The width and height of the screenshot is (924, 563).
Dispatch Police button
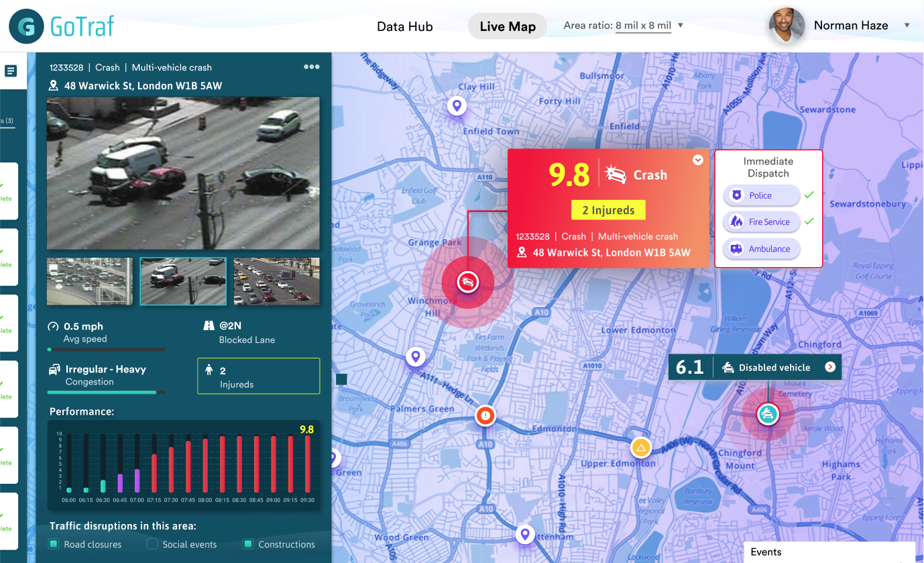[762, 195]
